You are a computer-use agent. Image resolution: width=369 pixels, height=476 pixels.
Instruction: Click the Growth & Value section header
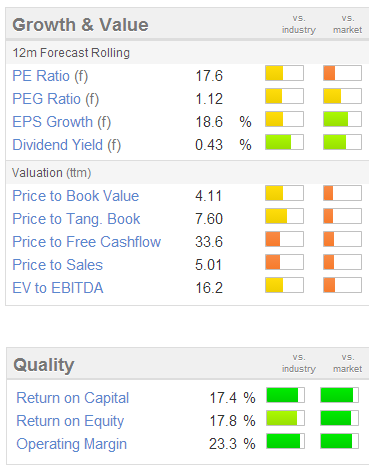click(80, 25)
